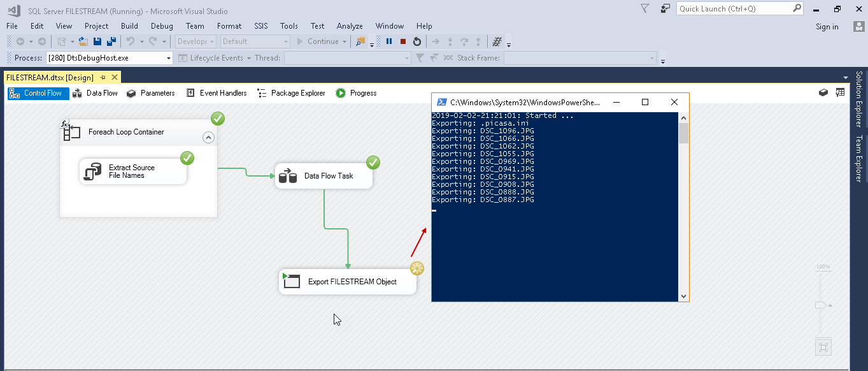Select the Data Flow Task box
The image size is (868, 371).
(324, 176)
